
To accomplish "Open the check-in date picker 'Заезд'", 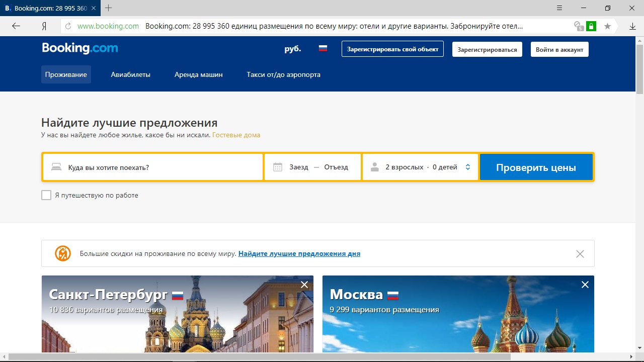I will point(298,167).
